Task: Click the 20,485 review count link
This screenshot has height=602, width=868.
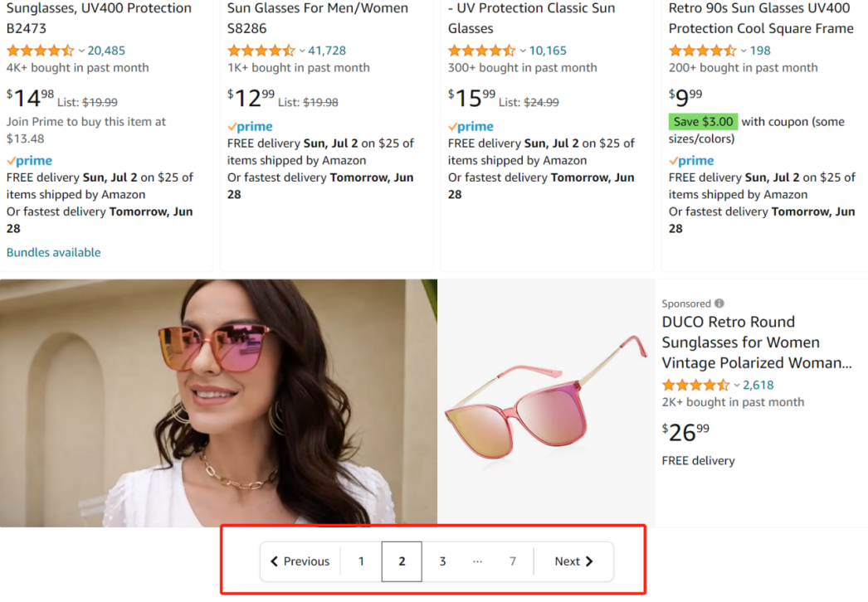Action: (106, 51)
